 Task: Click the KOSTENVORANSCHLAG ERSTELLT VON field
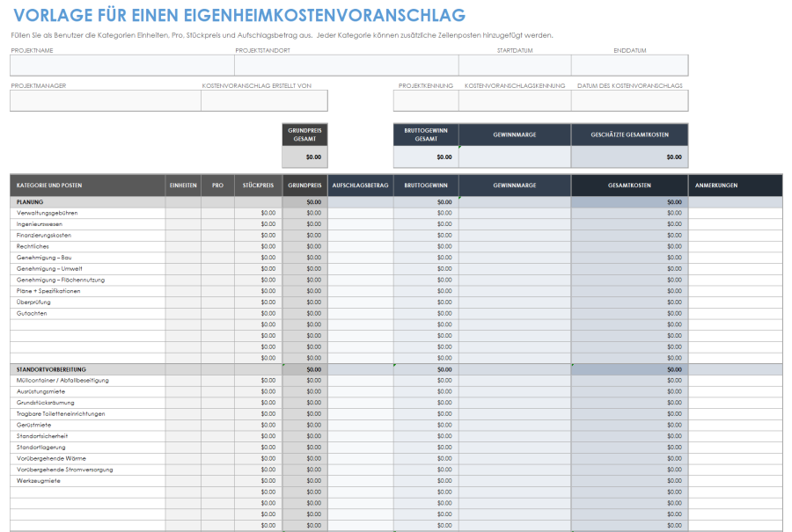pos(264,99)
